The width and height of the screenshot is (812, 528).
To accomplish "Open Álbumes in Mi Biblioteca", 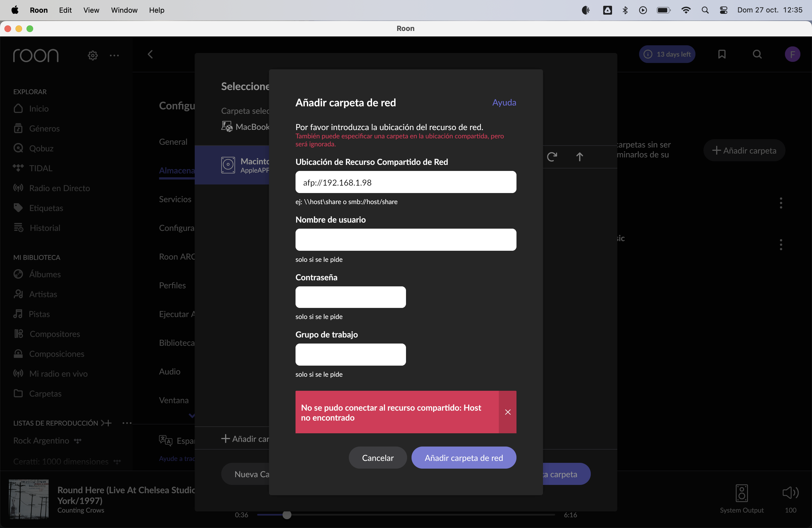I will click(x=37, y=274).
